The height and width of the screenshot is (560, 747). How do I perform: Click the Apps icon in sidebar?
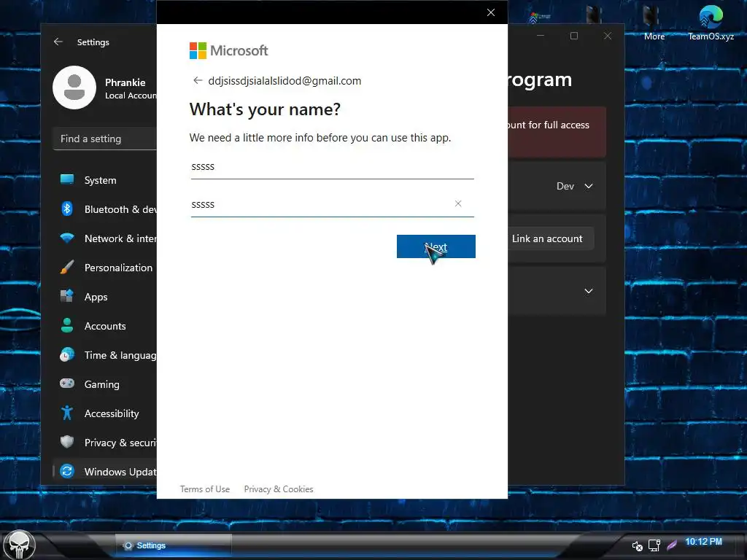pos(67,296)
